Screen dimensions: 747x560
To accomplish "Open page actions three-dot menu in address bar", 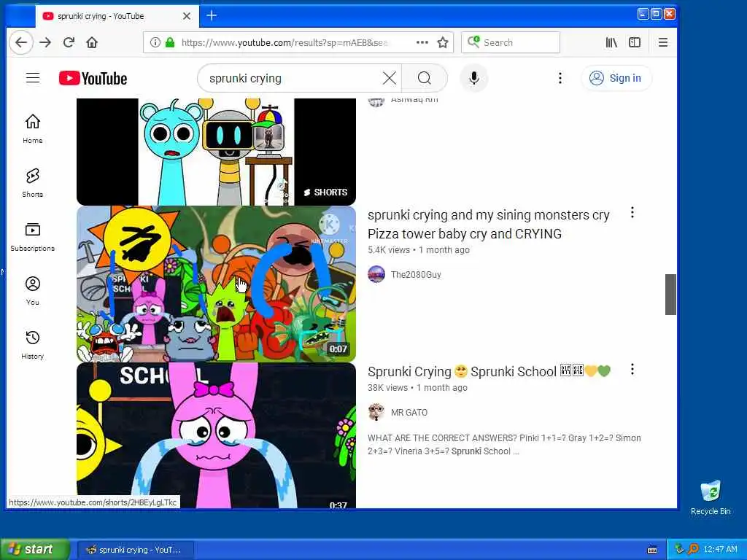I will pyautogui.click(x=422, y=42).
